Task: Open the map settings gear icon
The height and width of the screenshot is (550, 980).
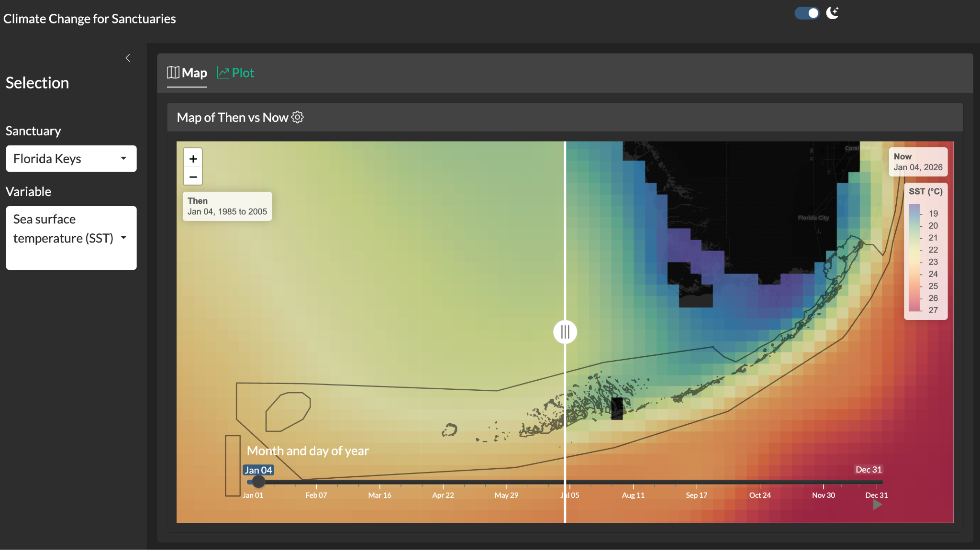Action: pyautogui.click(x=298, y=117)
